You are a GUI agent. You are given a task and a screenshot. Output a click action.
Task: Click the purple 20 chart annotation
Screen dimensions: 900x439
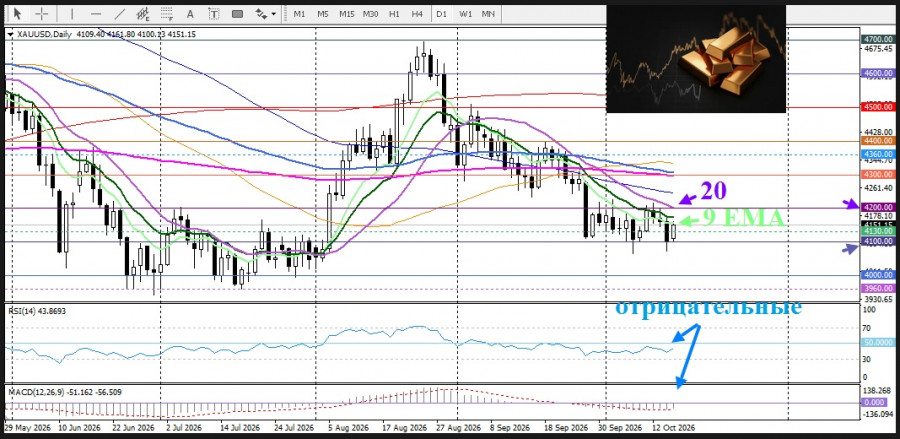712,190
